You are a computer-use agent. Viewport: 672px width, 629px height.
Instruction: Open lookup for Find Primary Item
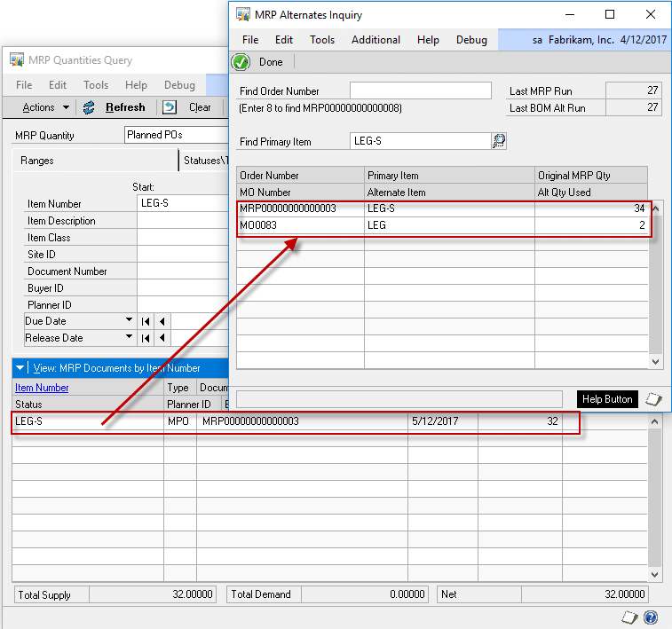tap(499, 141)
